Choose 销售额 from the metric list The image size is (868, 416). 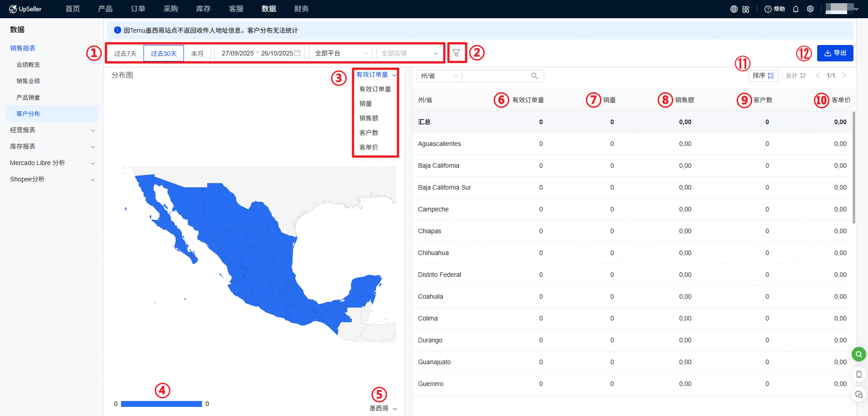pos(369,118)
